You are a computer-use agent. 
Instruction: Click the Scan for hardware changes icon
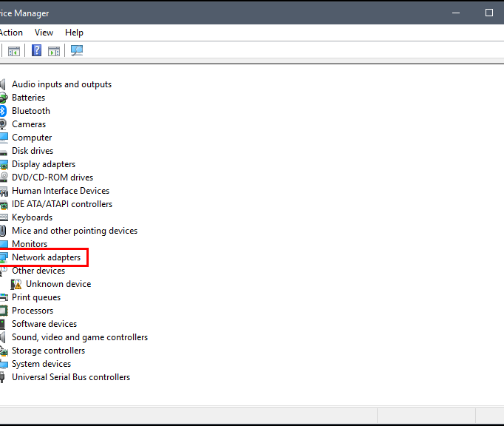(77, 50)
